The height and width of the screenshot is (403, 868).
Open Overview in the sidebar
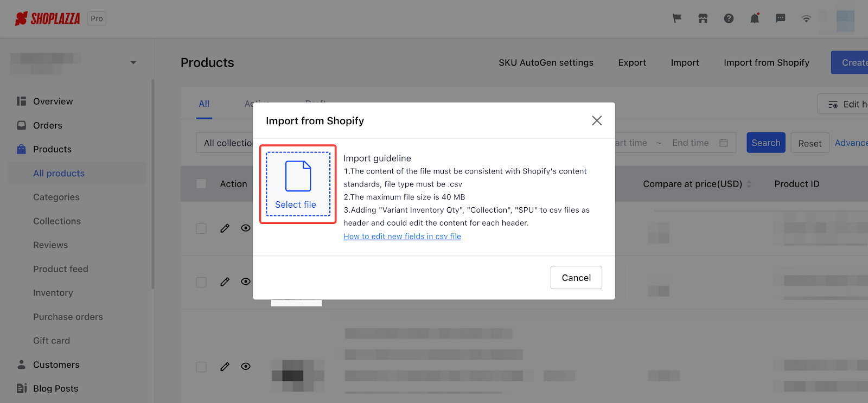coord(53,101)
